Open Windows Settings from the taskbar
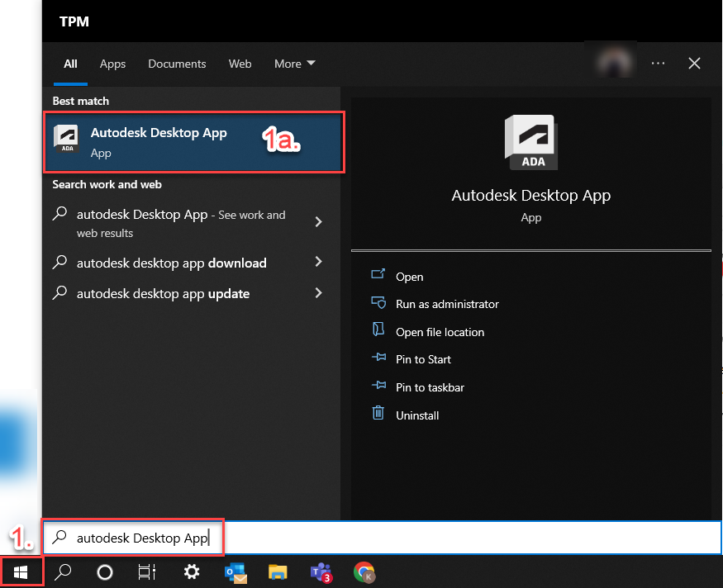Viewport: 723px width, 588px height. point(192,571)
